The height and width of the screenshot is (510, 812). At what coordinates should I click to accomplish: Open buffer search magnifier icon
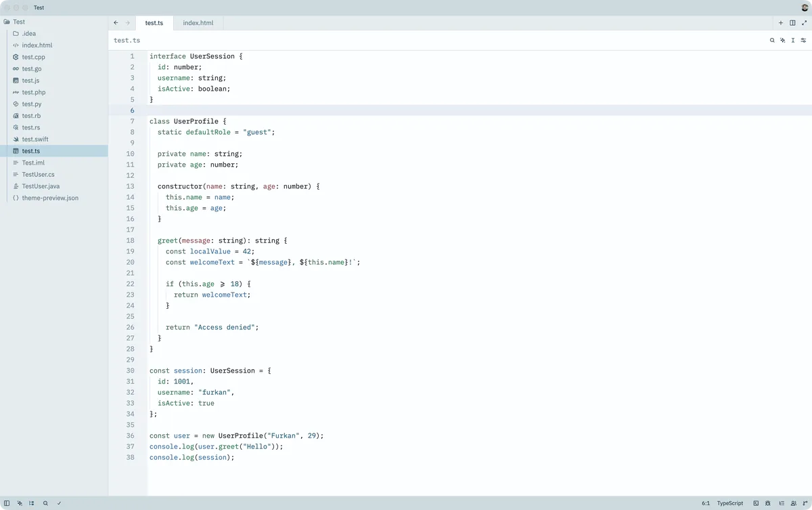772,41
